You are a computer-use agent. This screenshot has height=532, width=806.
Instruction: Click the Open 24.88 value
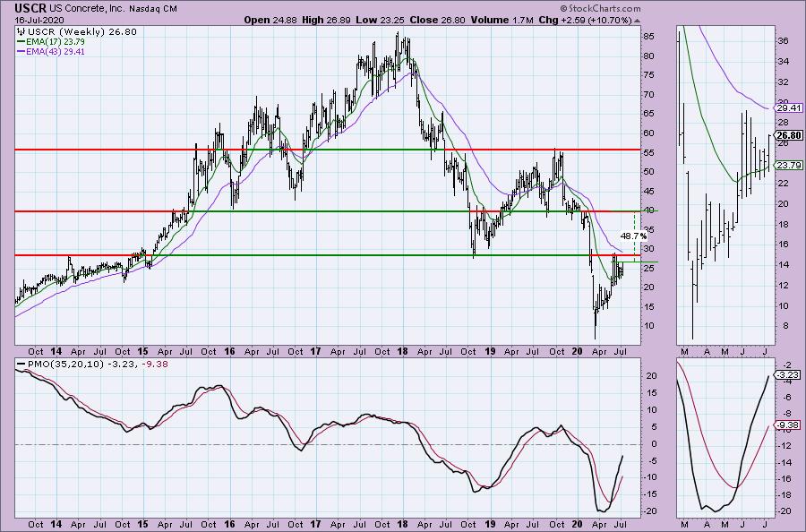tap(270, 20)
